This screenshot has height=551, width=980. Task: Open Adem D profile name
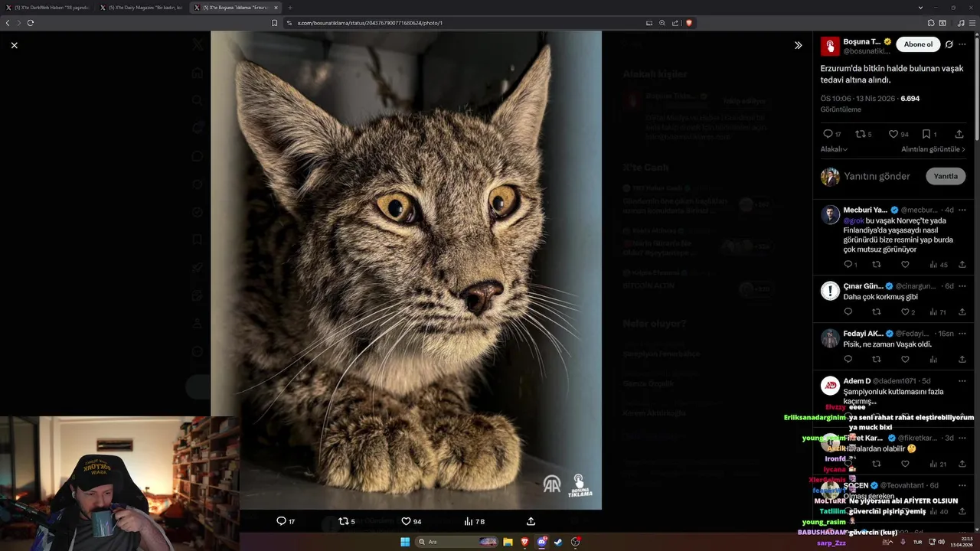tap(857, 381)
